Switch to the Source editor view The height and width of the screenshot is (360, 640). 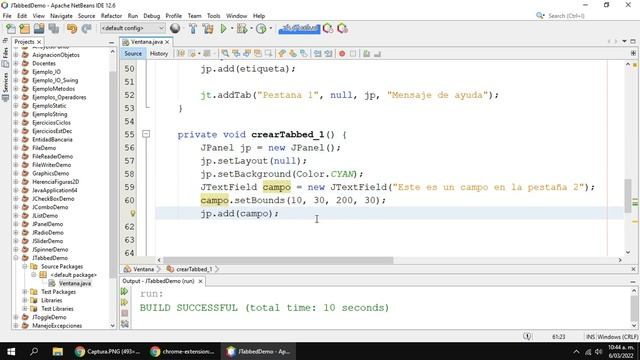[x=133, y=53]
